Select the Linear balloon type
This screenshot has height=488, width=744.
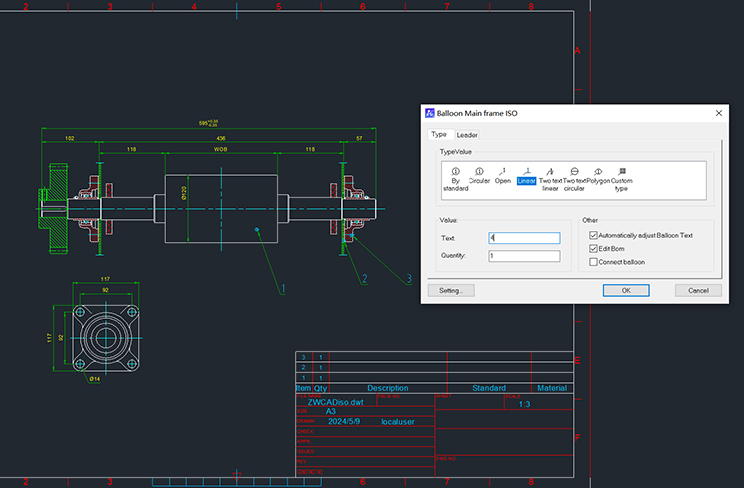pos(526,177)
